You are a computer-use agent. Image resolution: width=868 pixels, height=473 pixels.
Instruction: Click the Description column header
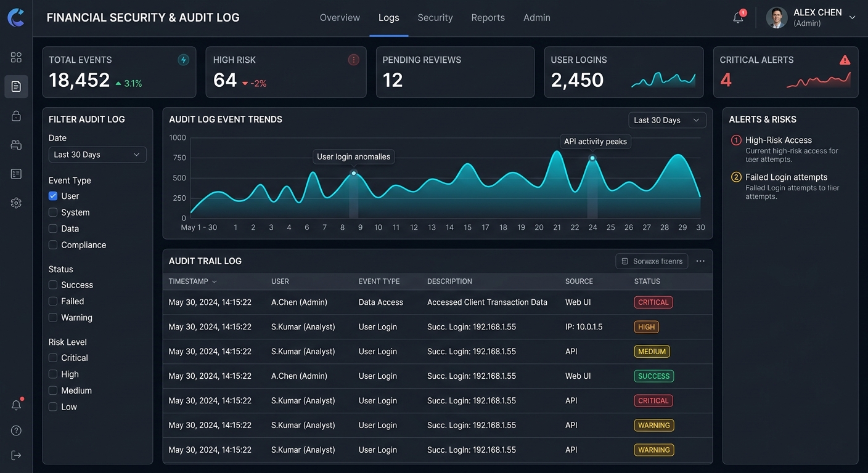pyautogui.click(x=449, y=281)
